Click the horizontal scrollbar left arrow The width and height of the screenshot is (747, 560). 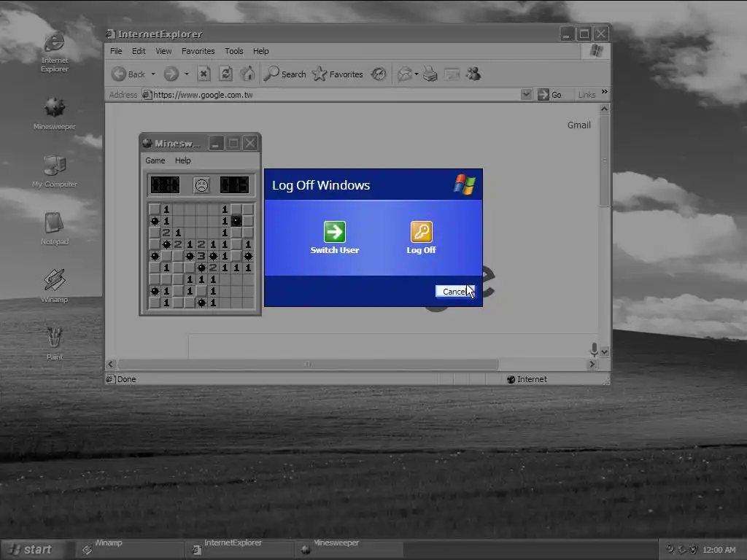pos(111,365)
